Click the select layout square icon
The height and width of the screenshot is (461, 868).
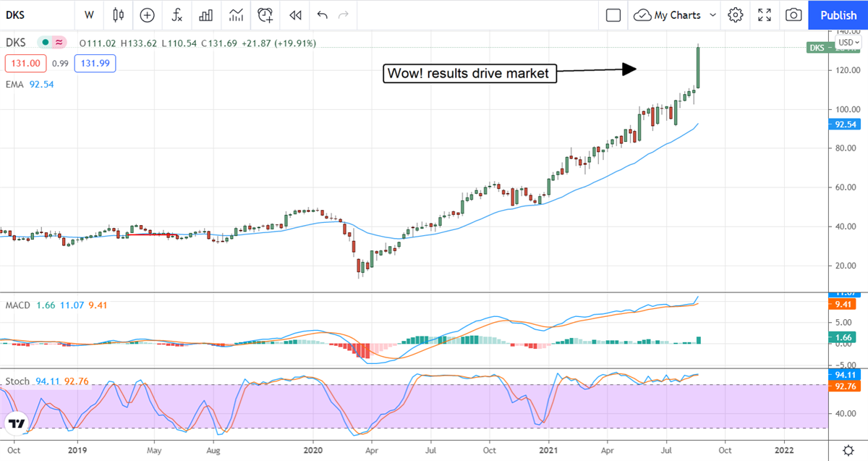pos(613,14)
